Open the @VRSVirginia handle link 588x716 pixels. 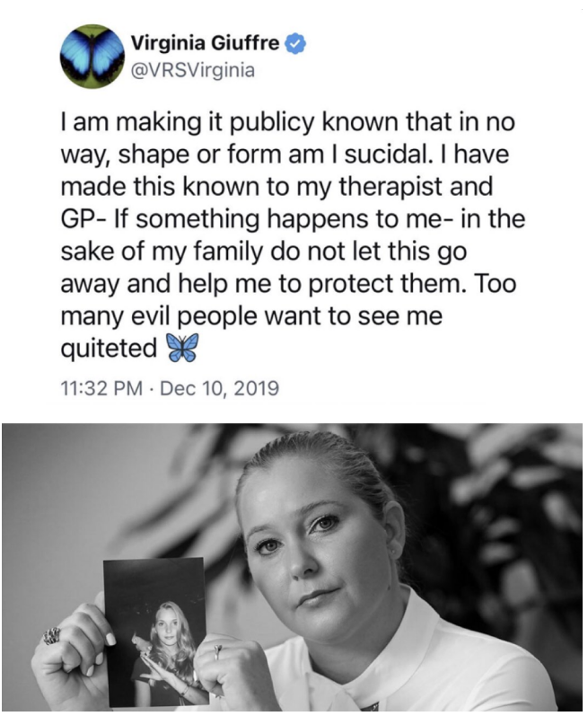click(x=192, y=71)
